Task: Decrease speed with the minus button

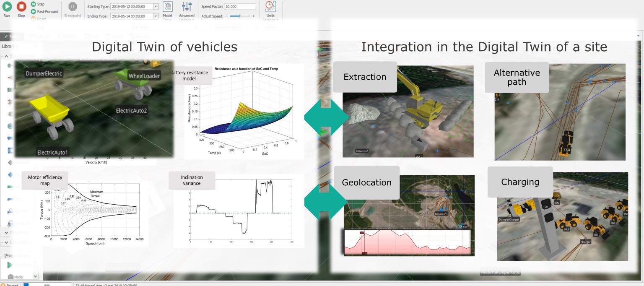Action: [226, 16]
